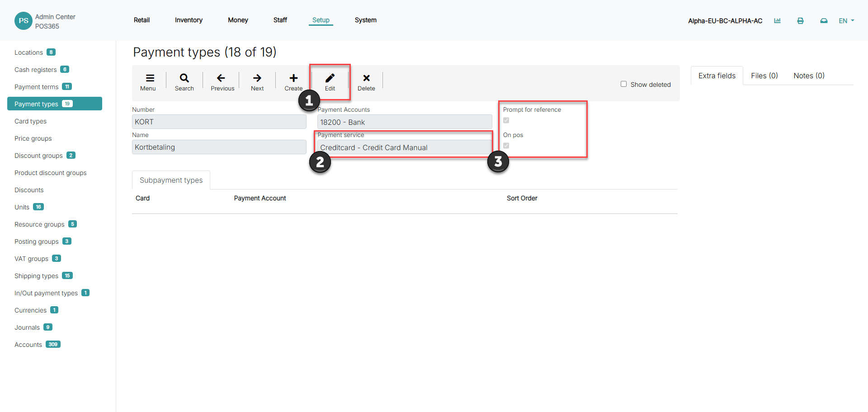Open Currencies in the sidebar
868x412 pixels.
(30, 310)
